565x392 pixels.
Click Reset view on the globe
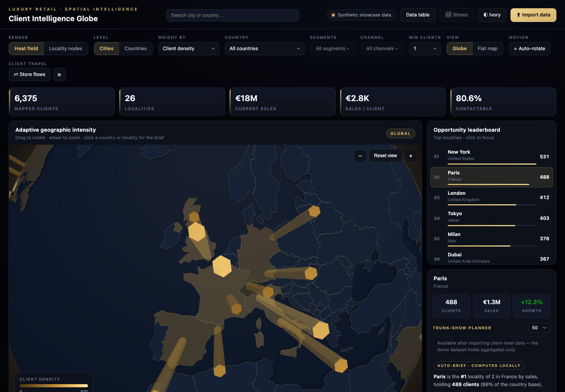[x=385, y=156]
